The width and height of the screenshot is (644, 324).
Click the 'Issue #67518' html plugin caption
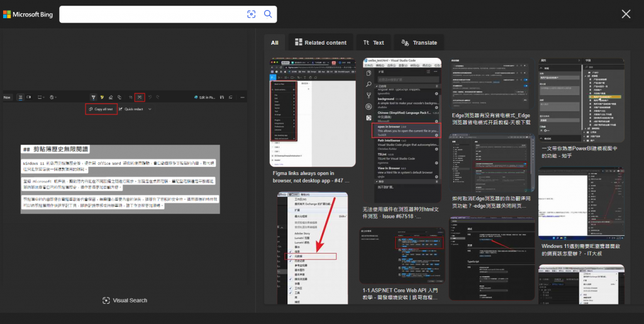coord(402,212)
